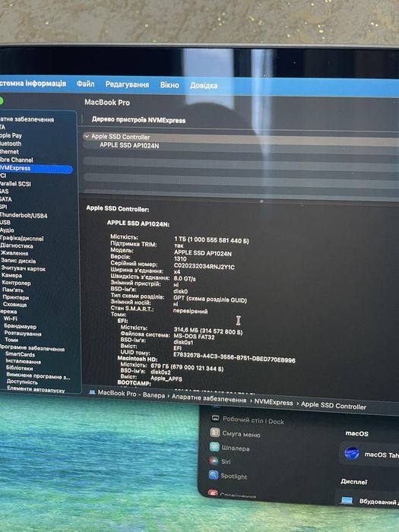Select Thunderbolt/USB4 in the sidebar
Viewport: 399px width, 532px height.
[x=24, y=215]
